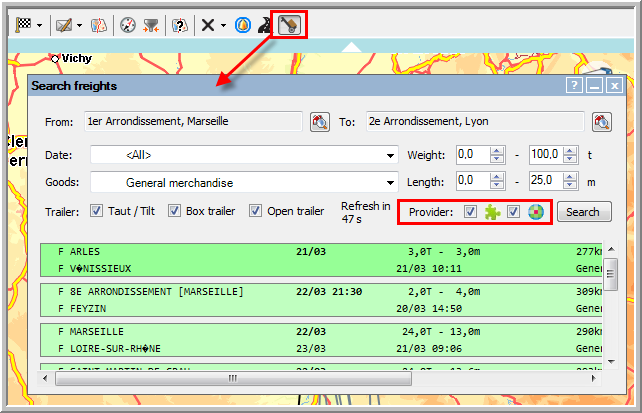
Task: Toggle the Box trailer checkbox
Action: click(x=175, y=211)
